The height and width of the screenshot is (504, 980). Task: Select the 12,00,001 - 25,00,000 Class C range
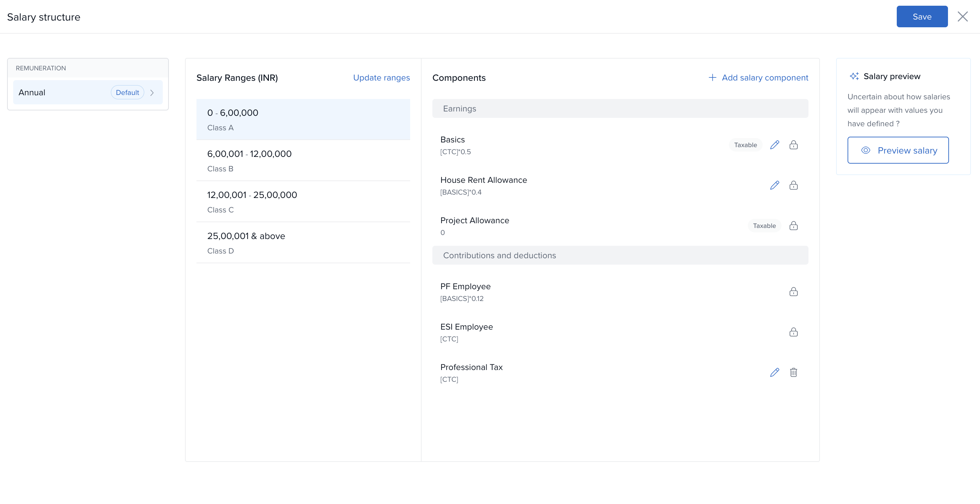point(303,201)
